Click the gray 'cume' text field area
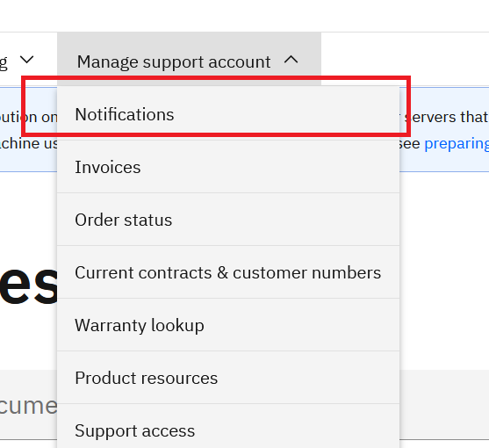 [x=28, y=405]
